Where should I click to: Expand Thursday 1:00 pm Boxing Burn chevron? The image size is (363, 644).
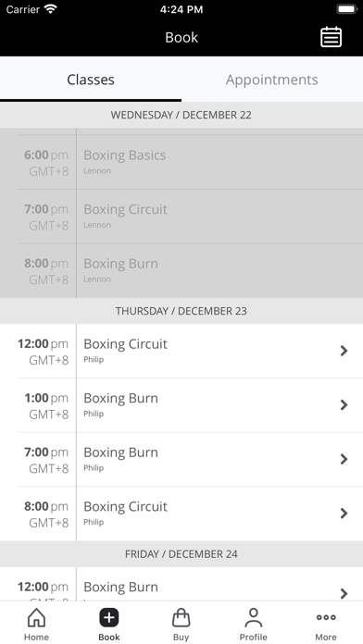tap(344, 405)
